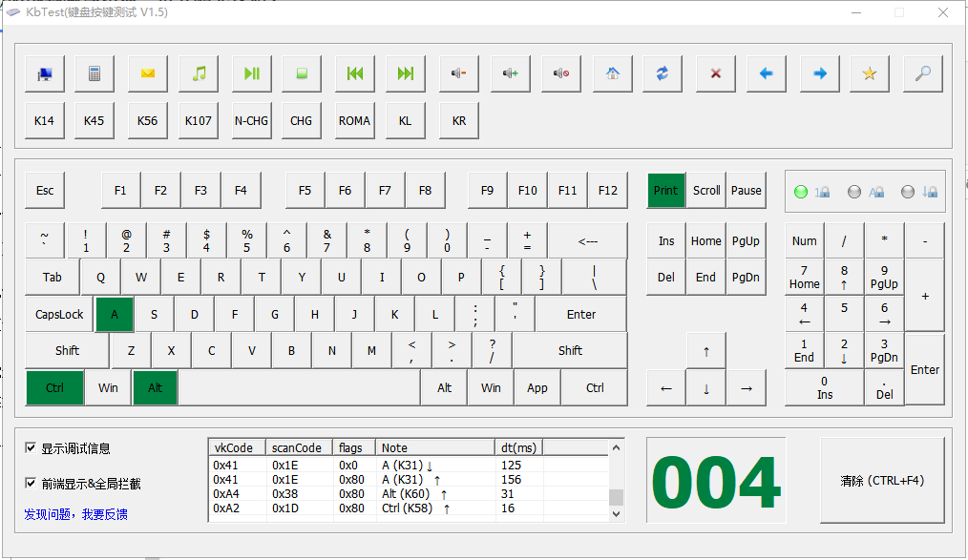Click the up arrow key
This screenshot has width=968, height=560.
[706, 351]
